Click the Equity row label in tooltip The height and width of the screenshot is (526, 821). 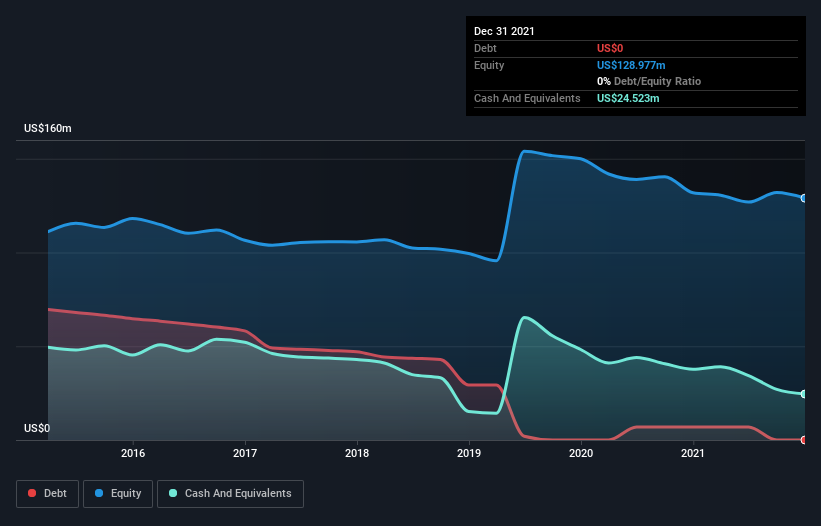click(489, 65)
